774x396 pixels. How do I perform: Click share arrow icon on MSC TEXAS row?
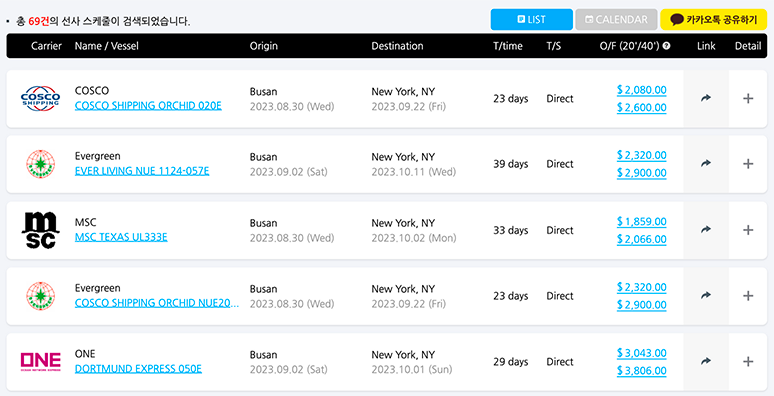coord(706,230)
